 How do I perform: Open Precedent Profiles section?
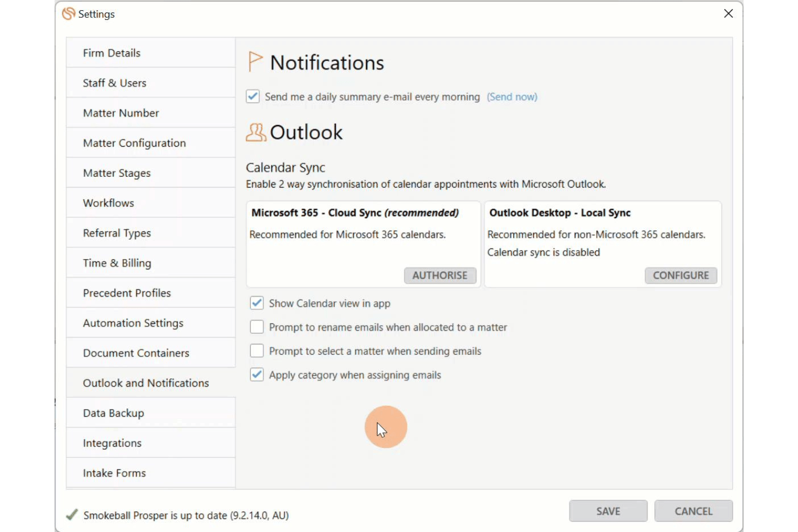(x=151, y=293)
